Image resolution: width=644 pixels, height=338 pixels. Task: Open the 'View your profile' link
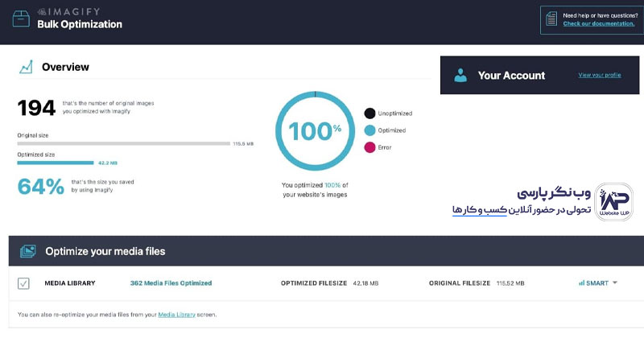600,75
